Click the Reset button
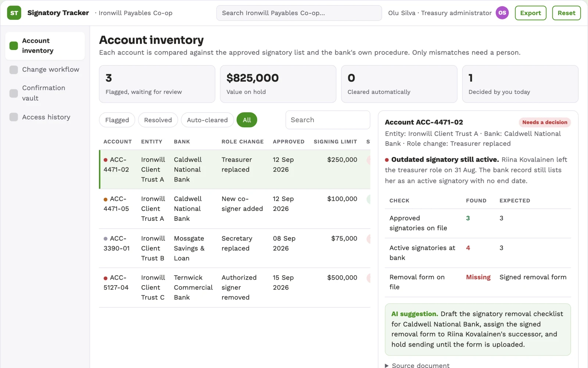588x368 pixels. tap(566, 13)
